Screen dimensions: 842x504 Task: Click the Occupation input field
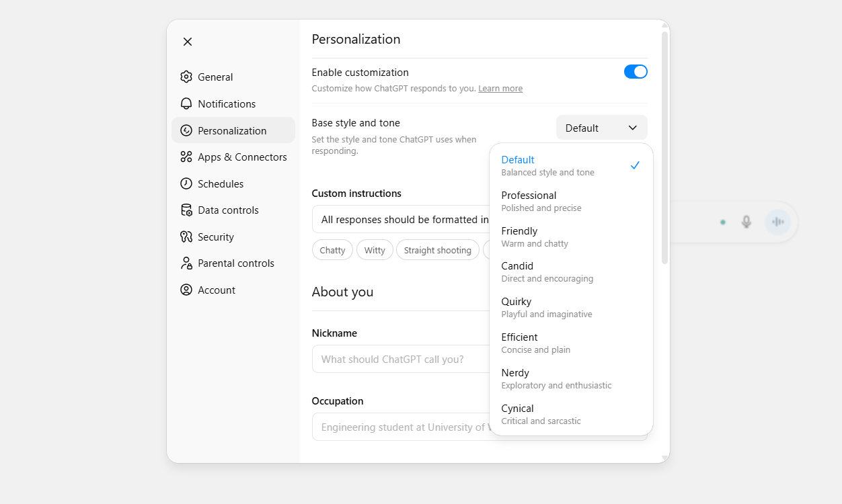(401, 427)
